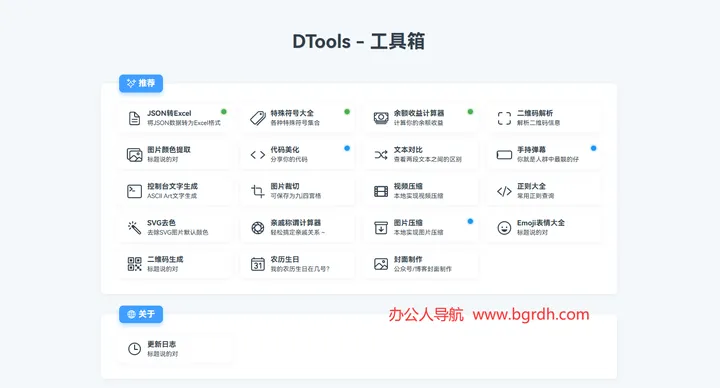The height and width of the screenshot is (388, 720).
Task: Click the 亲戚称谓计算器 lifebuoy icon
Action: 258,227
